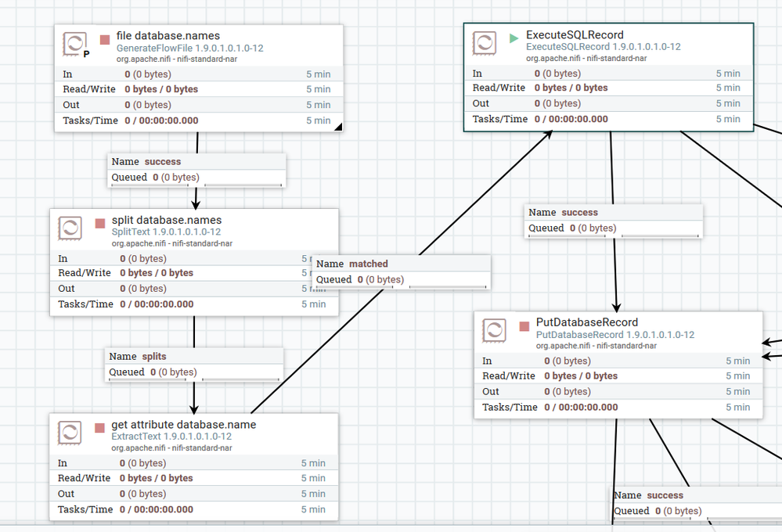Click the stopped indicator on split database.names

pos(99,224)
